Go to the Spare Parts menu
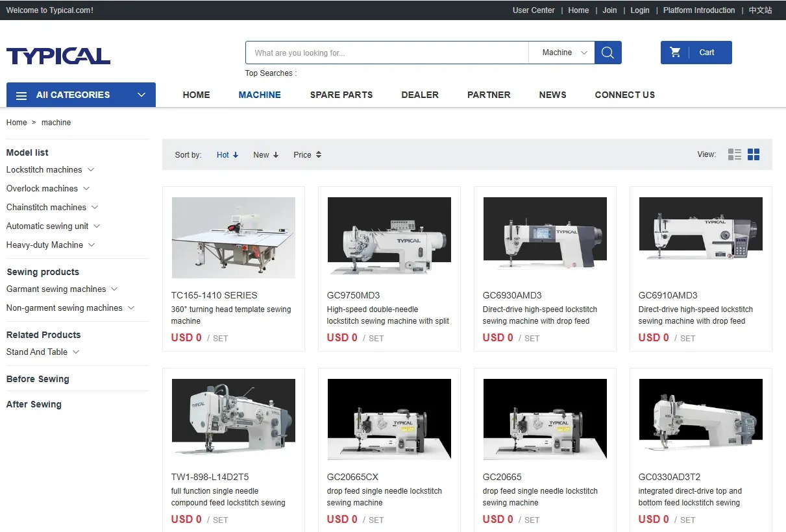 click(x=341, y=95)
